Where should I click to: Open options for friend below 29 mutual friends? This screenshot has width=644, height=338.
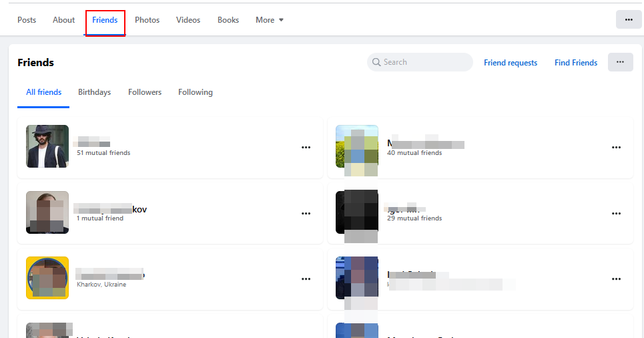click(x=616, y=279)
